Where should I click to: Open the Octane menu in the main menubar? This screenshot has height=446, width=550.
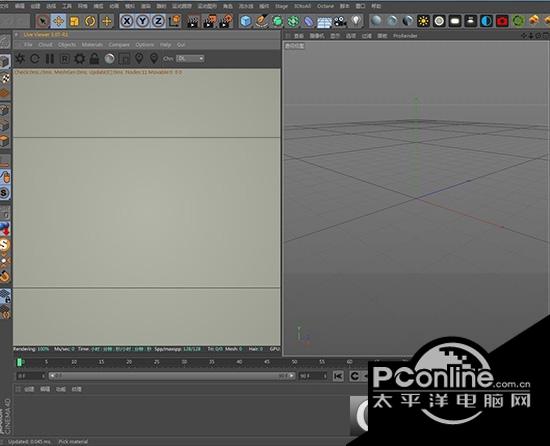pos(325,6)
